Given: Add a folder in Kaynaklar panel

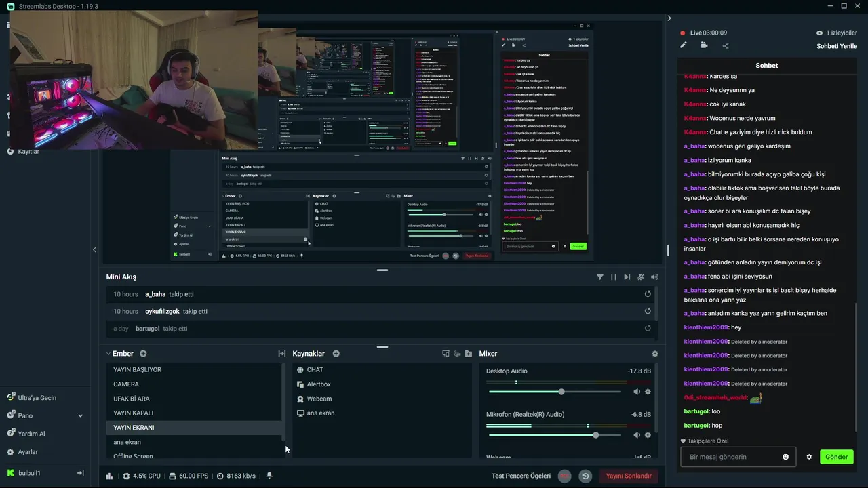Looking at the screenshot, I should click(469, 354).
